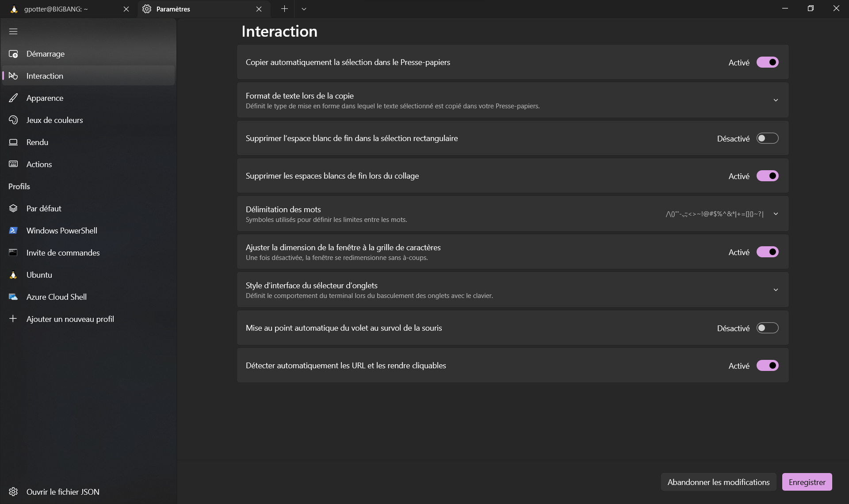Click the Rendu monitor icon

[x=13, y=142]
